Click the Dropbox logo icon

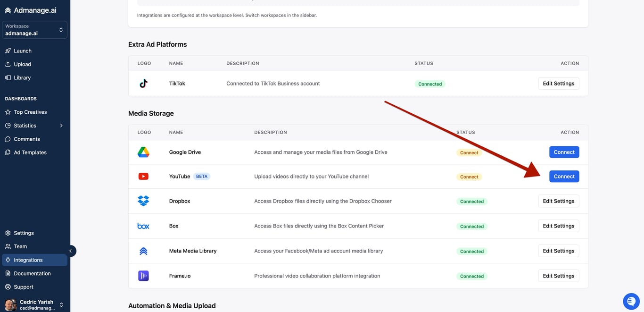coord(143,201)
